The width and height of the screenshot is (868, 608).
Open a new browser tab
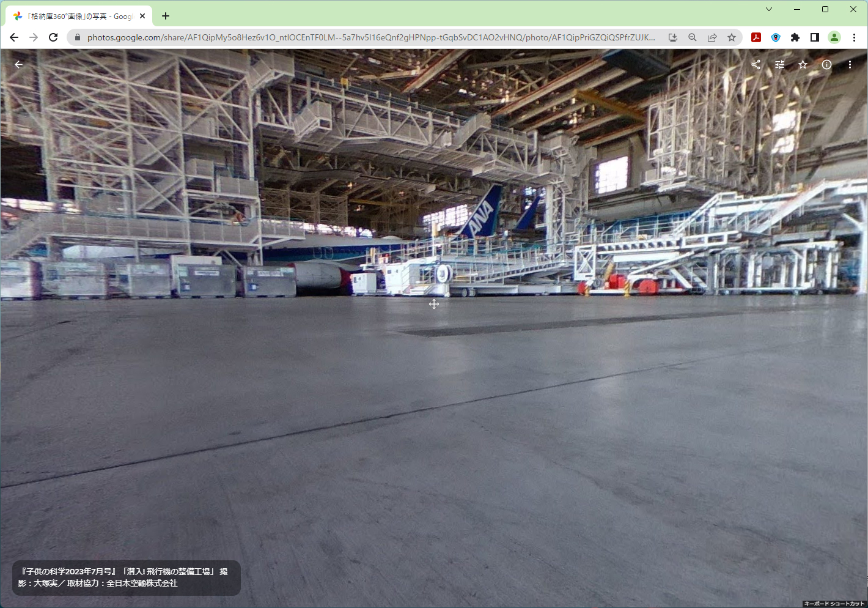166,16
